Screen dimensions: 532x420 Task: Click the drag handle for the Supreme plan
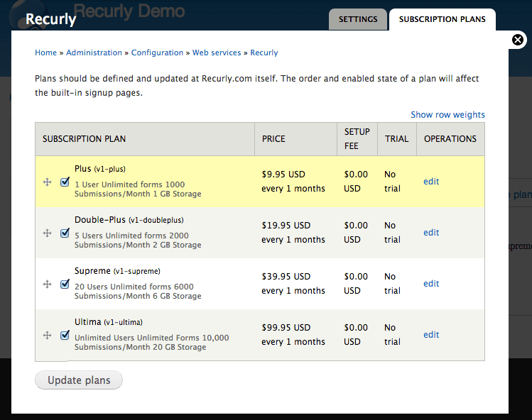[x=47, y=284]
